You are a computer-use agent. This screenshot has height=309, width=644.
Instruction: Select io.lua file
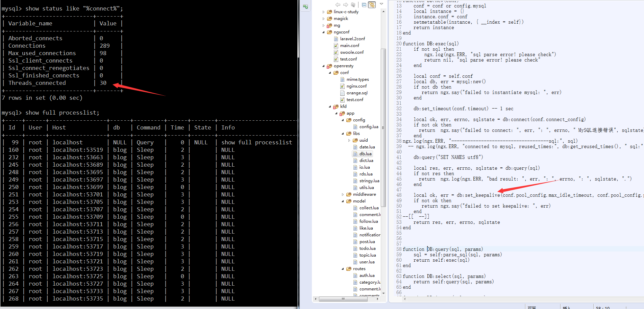tap(365, 167)
